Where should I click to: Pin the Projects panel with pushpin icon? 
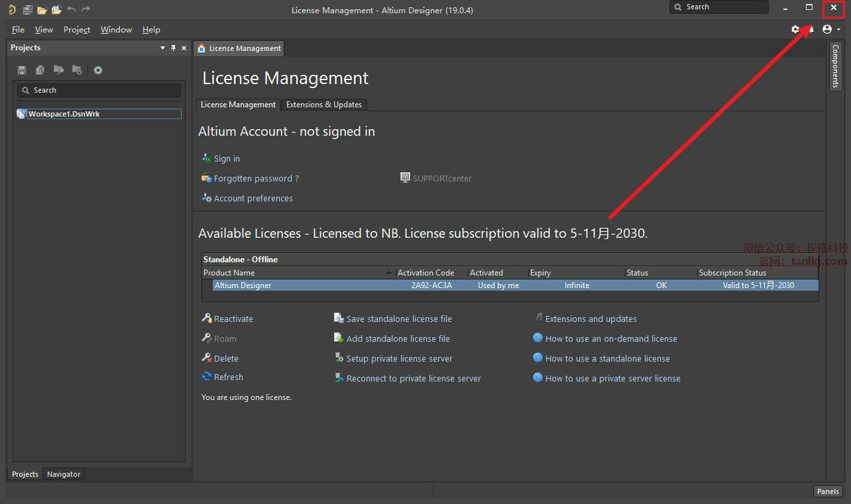[174, 48]
